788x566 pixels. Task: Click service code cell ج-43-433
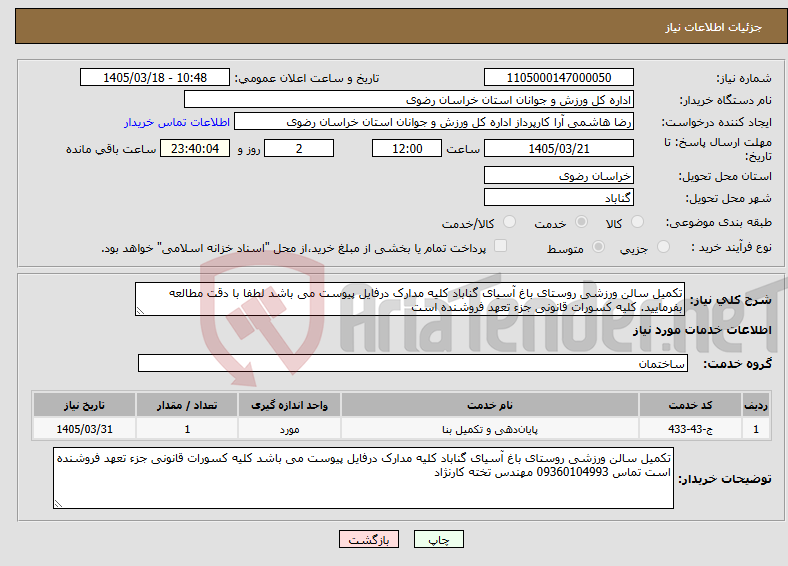[x=691, y=429]
